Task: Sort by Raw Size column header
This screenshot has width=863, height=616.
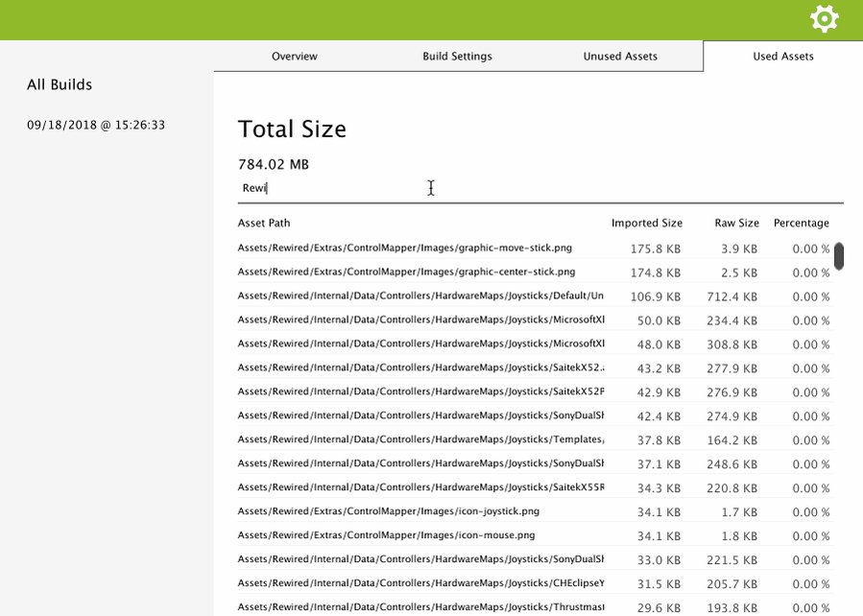Action: [x=736, y=223]
